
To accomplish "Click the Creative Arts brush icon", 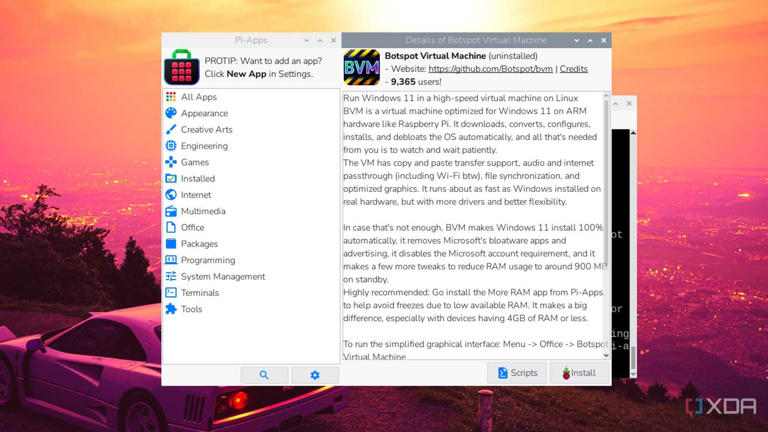I will point(170,129).
